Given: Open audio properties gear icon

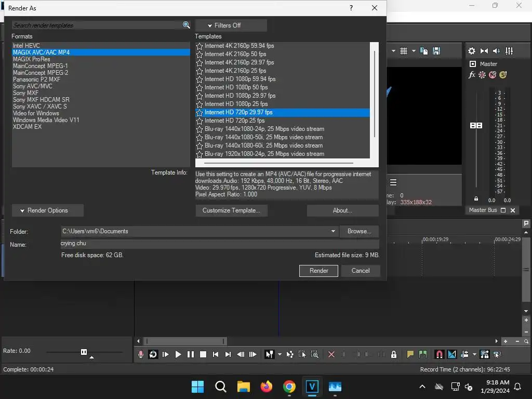Looking at the screenshot, I should point(472,51).
